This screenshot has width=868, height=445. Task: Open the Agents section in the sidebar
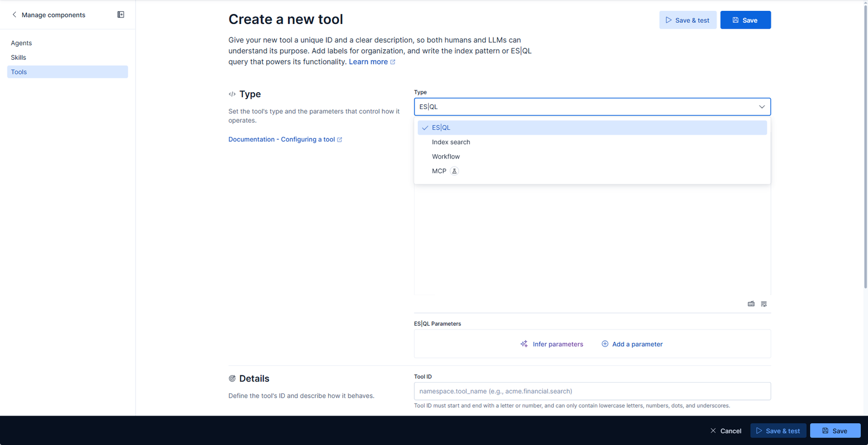[67, 43]
